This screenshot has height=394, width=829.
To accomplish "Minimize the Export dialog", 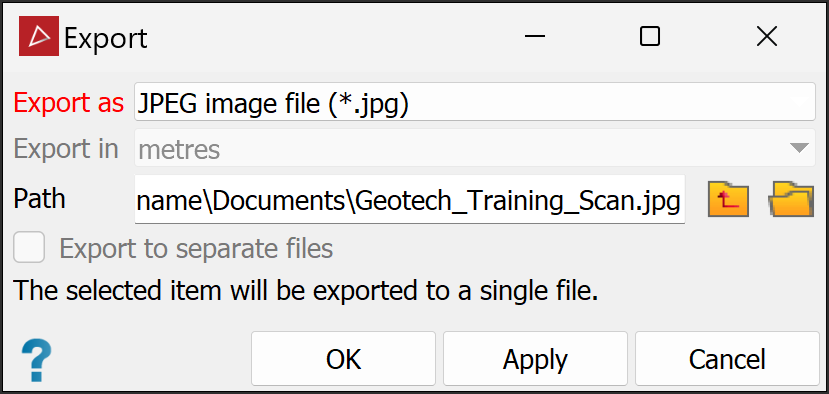I will (x=535, y=36).
